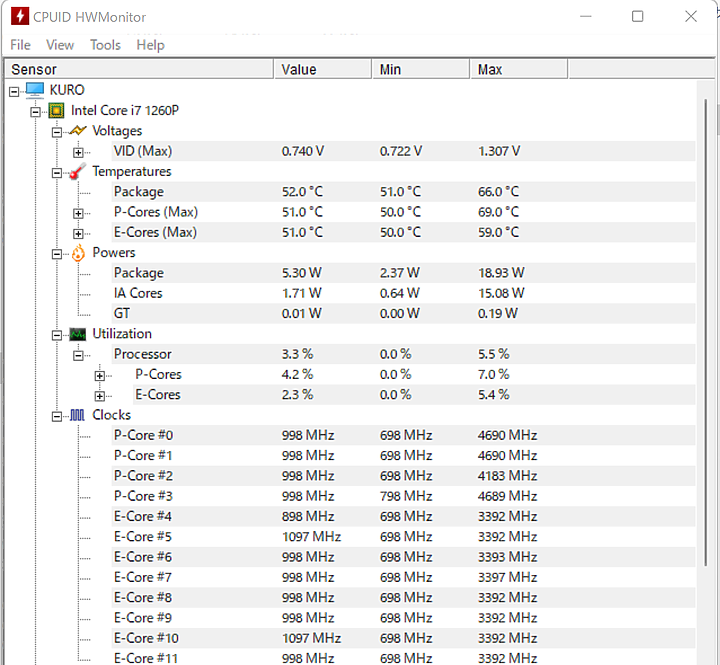Collapse the Intel Core i7 1260P node
The image size is (720, 665).
tap(35, 112)
